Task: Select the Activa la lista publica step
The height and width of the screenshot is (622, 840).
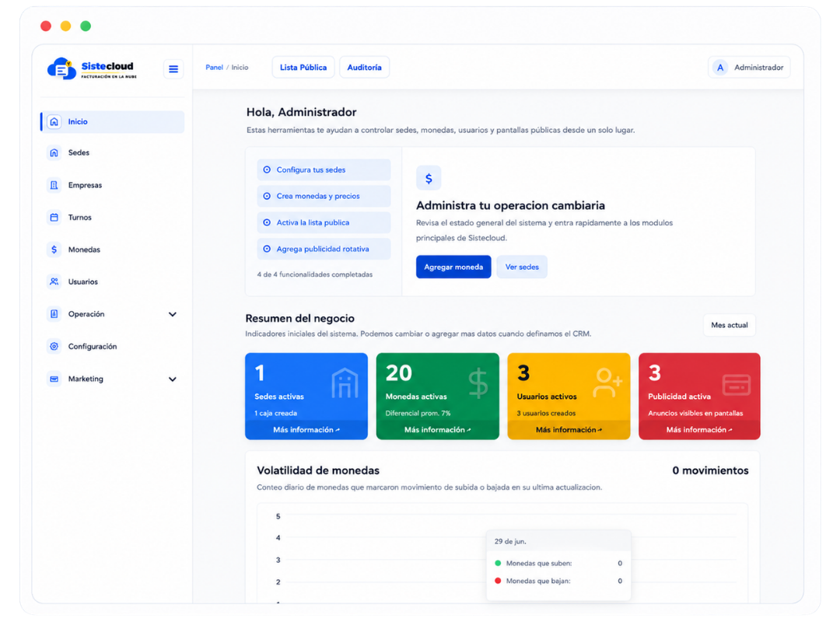Action: pyautogui.click(x=324, y=222)
